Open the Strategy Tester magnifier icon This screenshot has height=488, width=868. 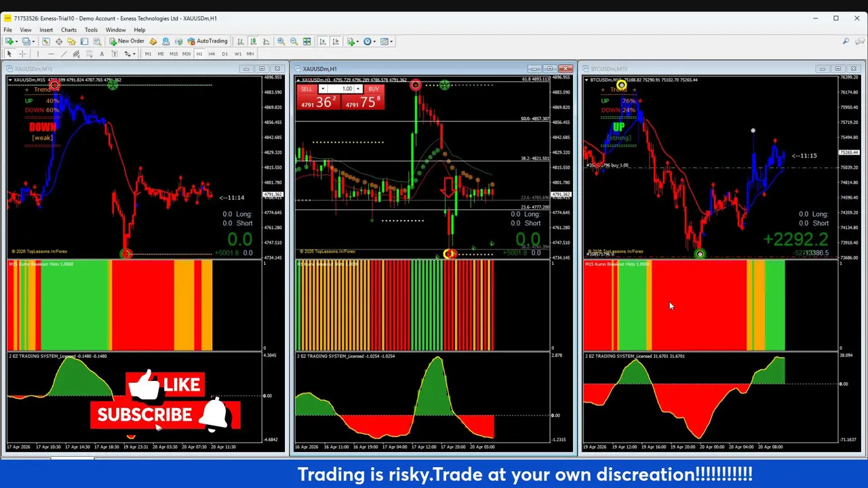tap(97, 41)
